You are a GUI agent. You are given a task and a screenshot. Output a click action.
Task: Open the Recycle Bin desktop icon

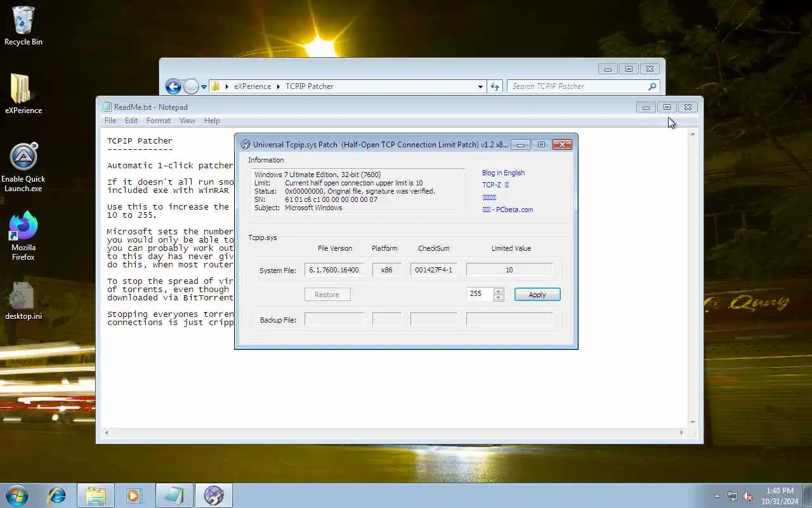click(23, 25)
